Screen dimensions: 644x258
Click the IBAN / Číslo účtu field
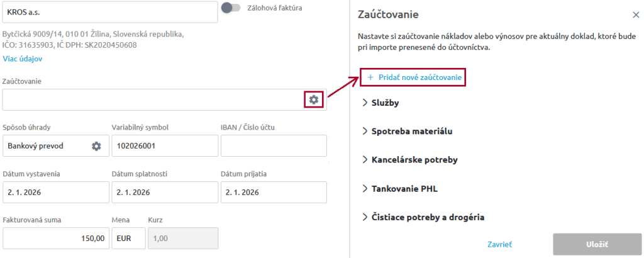coord(274,146)
